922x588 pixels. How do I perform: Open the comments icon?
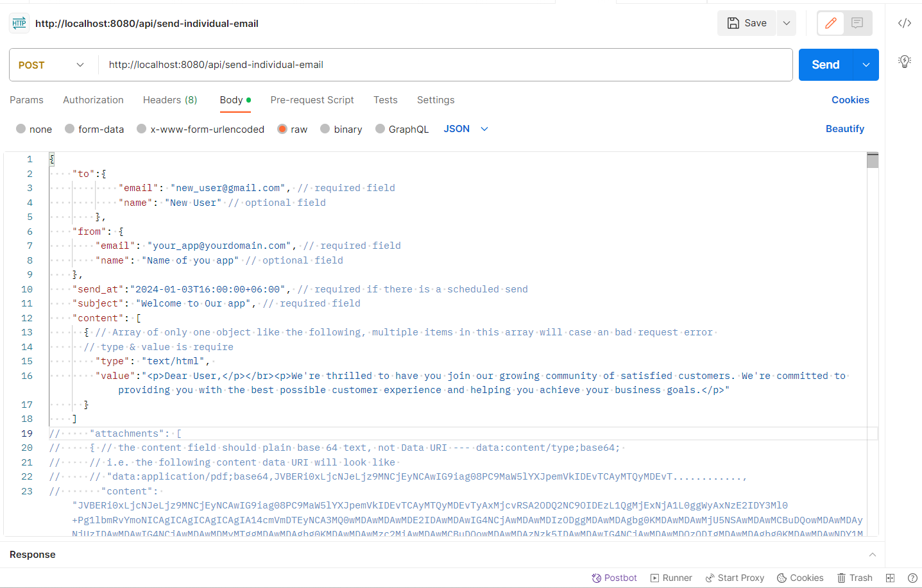tap(857, 23)
